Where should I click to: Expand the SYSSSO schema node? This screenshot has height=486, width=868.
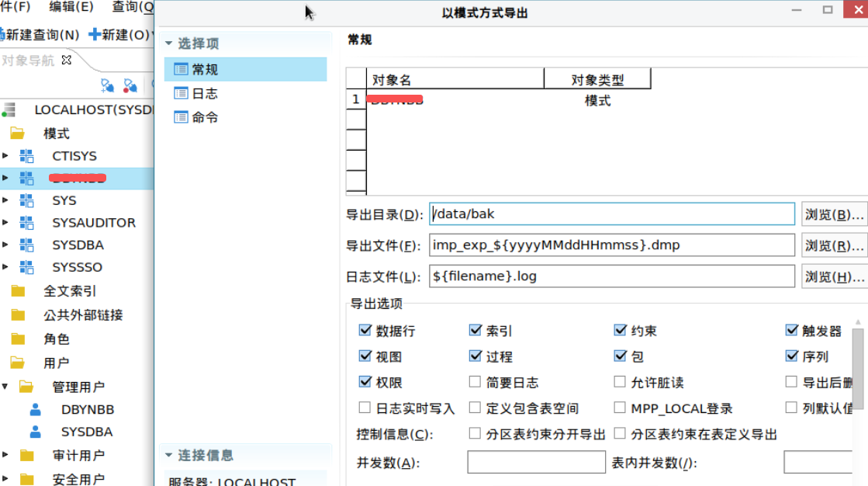(x=5, y=267)
